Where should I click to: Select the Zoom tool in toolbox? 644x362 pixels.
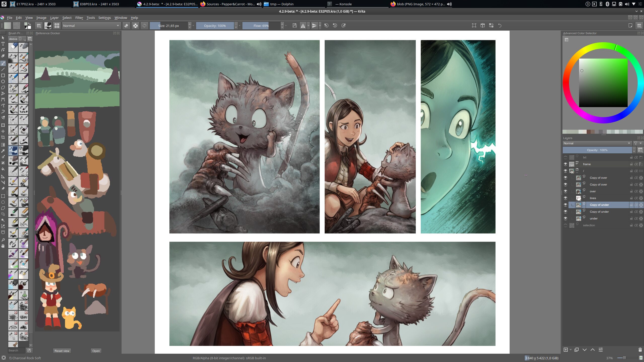pos(3,240)
